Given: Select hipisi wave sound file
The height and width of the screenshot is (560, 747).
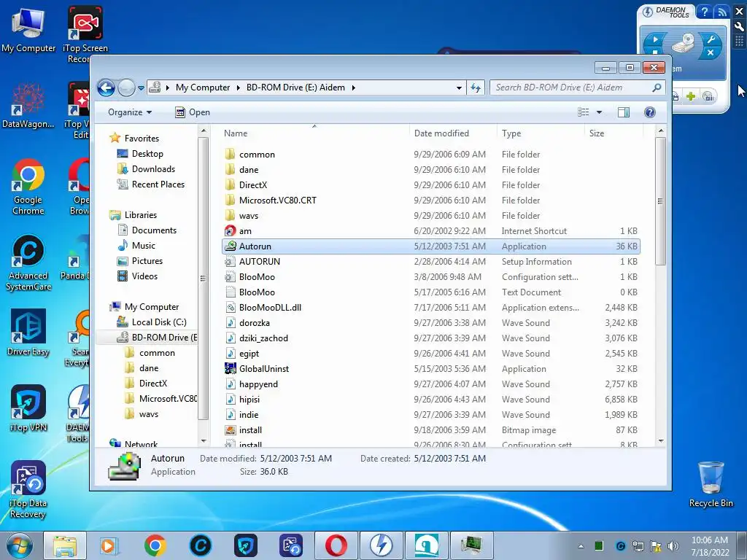Looking at the screenshot, I should coord(430,400).
